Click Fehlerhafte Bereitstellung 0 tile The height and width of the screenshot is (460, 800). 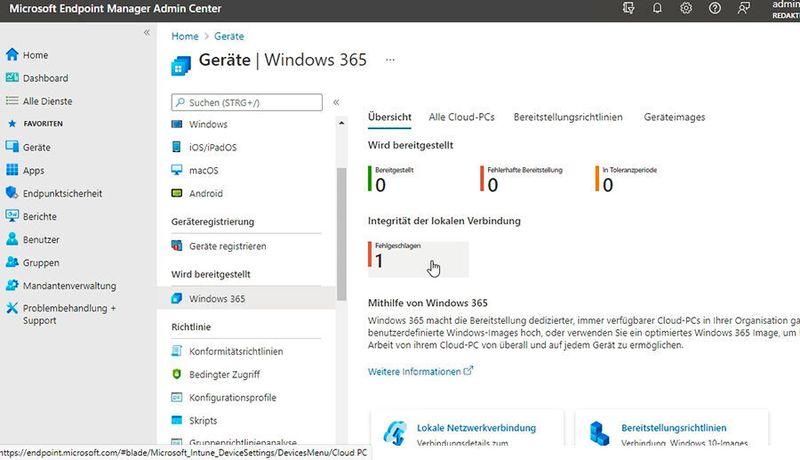pos(522,179)
